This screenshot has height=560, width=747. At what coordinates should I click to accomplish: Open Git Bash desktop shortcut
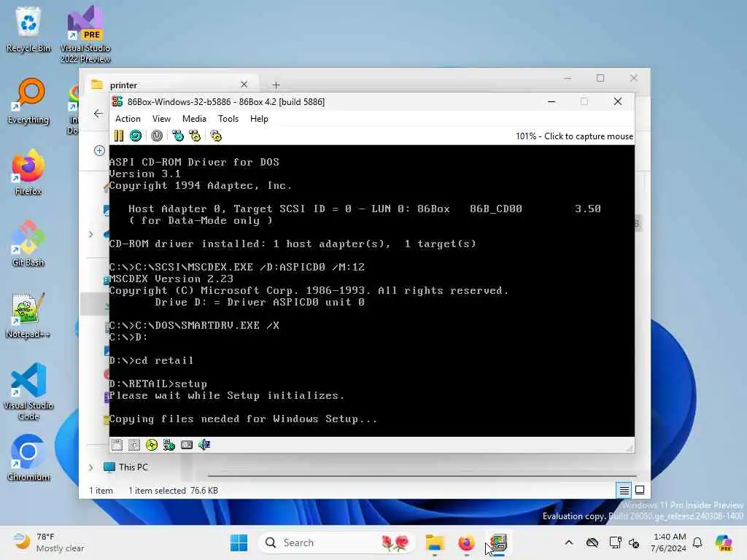pyautogui.click(x=28, y=244)
